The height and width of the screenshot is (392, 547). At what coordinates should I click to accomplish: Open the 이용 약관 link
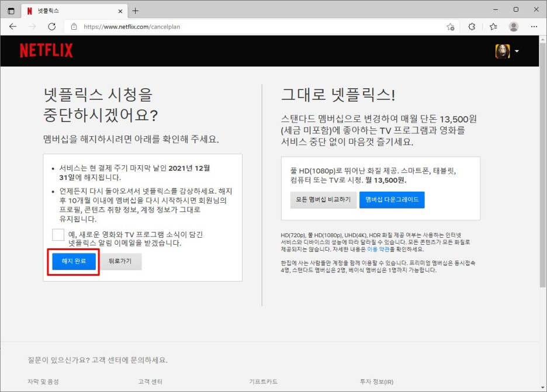378,249
